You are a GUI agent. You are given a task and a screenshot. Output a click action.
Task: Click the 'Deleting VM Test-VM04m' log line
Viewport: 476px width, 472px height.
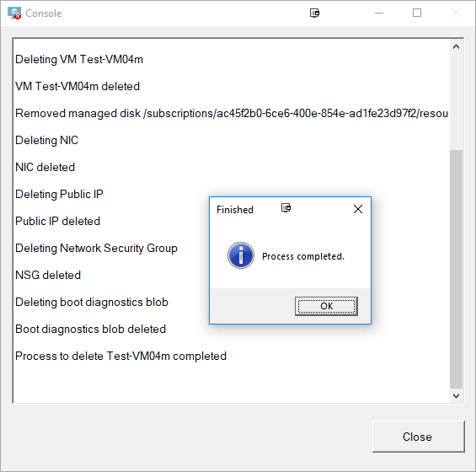79,60
